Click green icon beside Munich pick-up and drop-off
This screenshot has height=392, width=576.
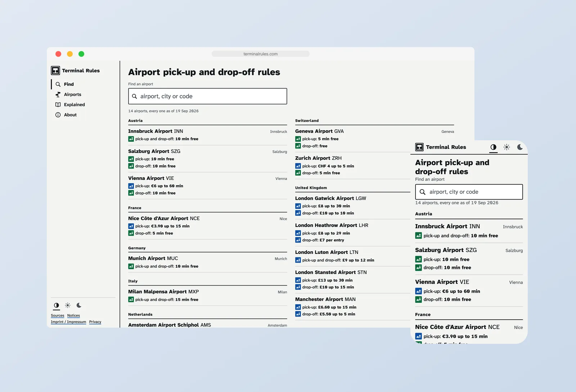131,266
